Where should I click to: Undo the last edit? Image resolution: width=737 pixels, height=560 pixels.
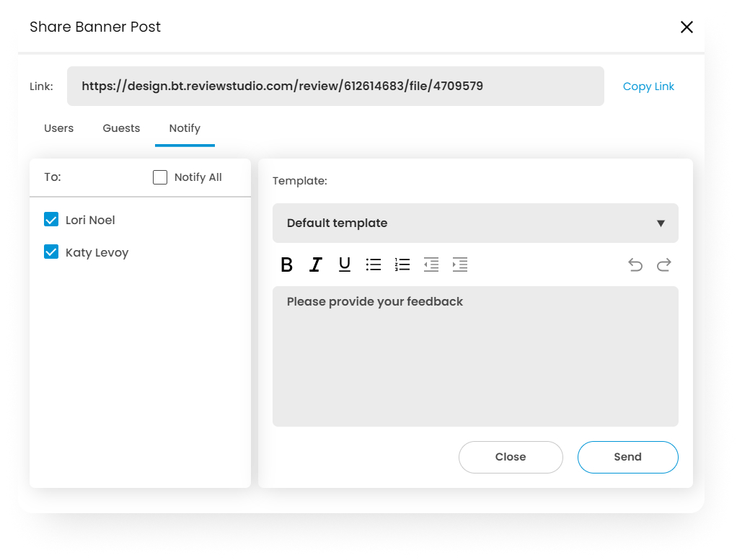pyautogui.click(x=635, y=265)
